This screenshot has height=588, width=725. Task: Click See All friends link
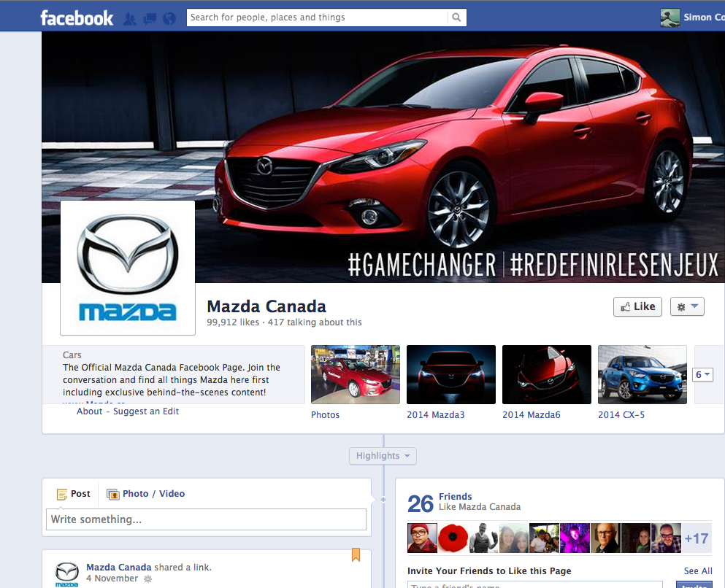[x=698, y=571]
